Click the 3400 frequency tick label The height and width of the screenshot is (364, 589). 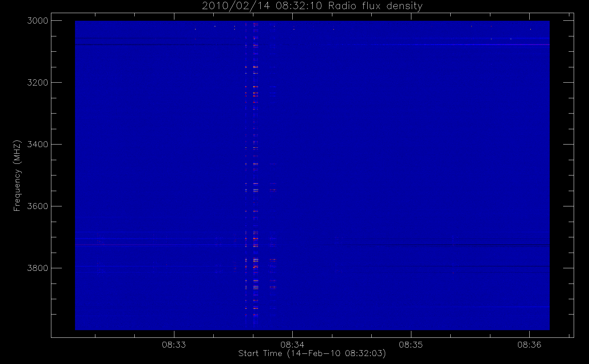coord(38,145)
